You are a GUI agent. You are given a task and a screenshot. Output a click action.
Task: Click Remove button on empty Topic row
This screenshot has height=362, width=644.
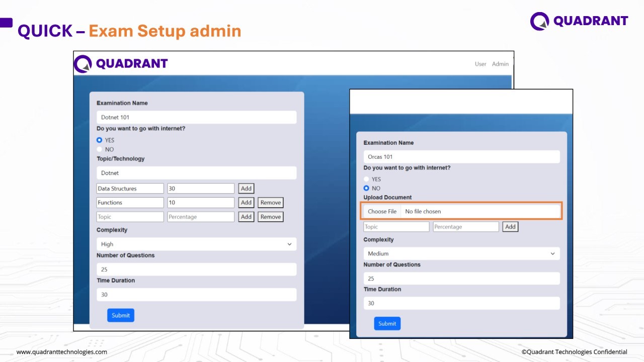tap(271, 217)
